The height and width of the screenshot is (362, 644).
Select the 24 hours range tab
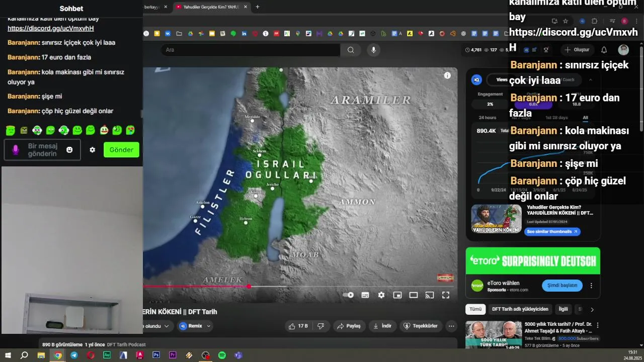[x=488, y=118]
